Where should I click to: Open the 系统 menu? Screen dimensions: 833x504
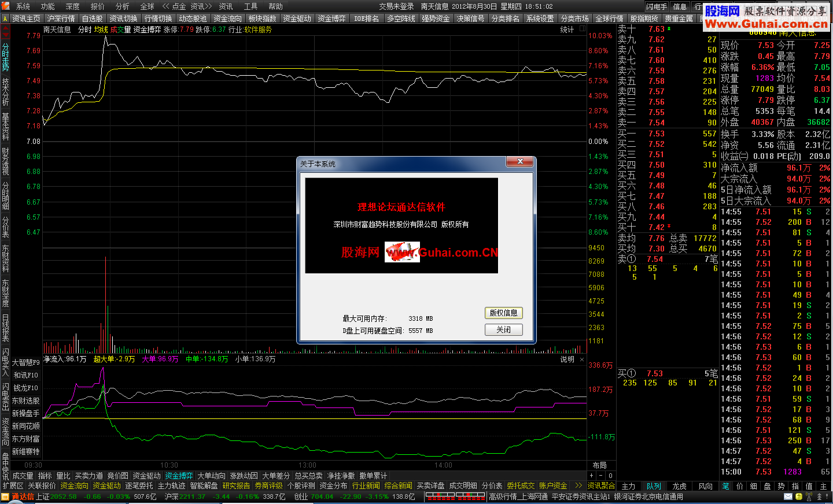click(x=23, y=6)
